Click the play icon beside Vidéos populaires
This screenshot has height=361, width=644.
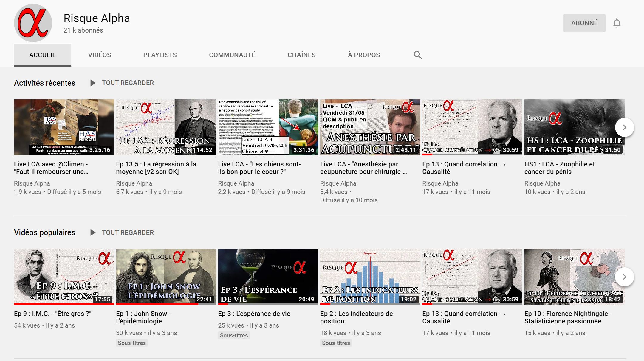[x=93, y=232]
